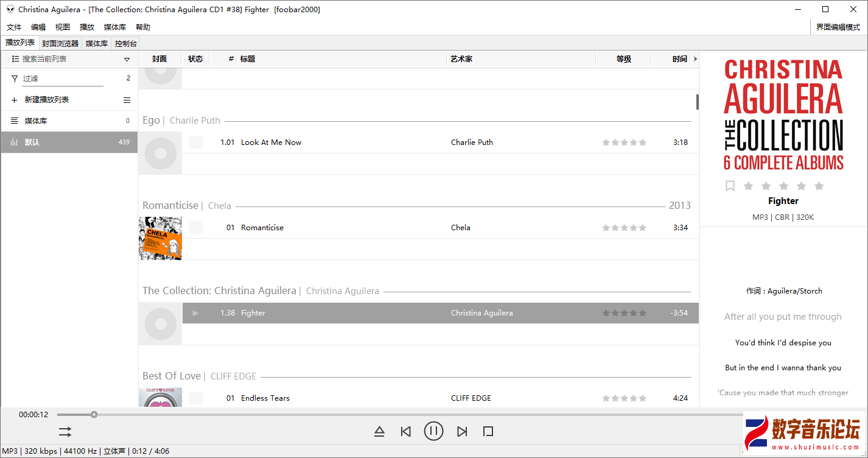
Task: Pause playback with the round pause button
Action: point(433,431)
